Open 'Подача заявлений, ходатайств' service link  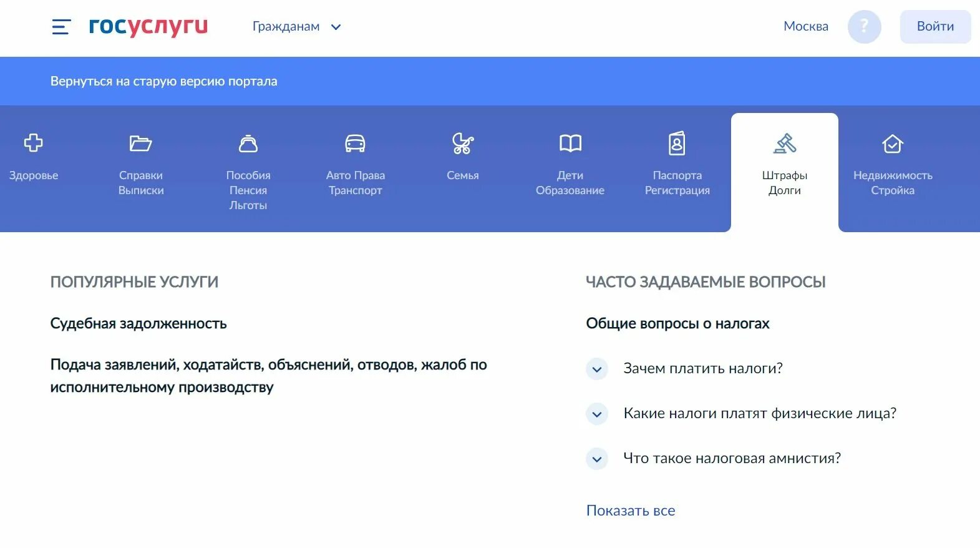(269, 376)
